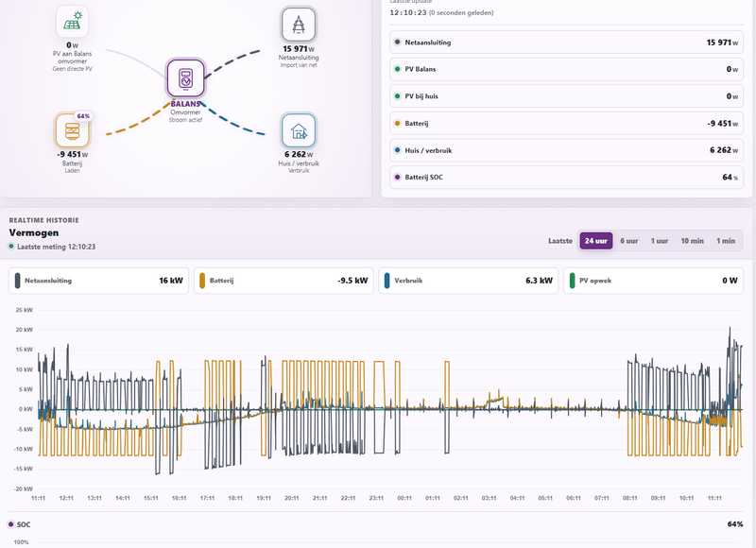Select the 1 min range
The image size is (756, 548).
click(726, 241)
